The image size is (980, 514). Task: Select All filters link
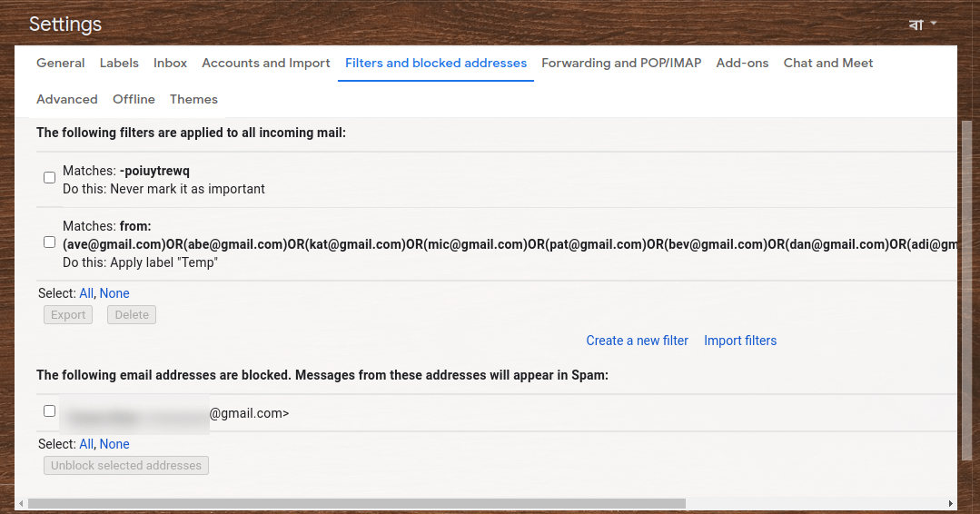click(x=86, y=293)
